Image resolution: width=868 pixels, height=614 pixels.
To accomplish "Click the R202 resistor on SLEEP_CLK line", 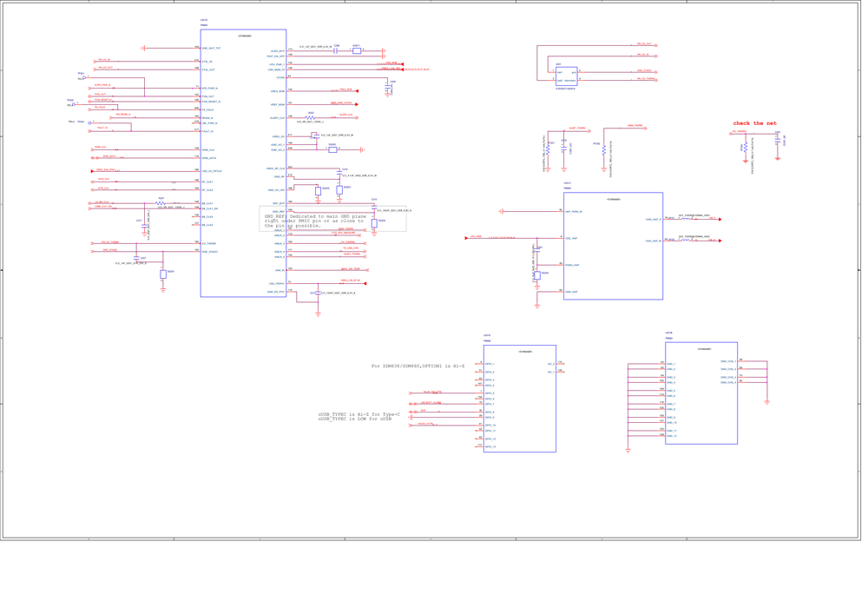I will coord(310,118).
